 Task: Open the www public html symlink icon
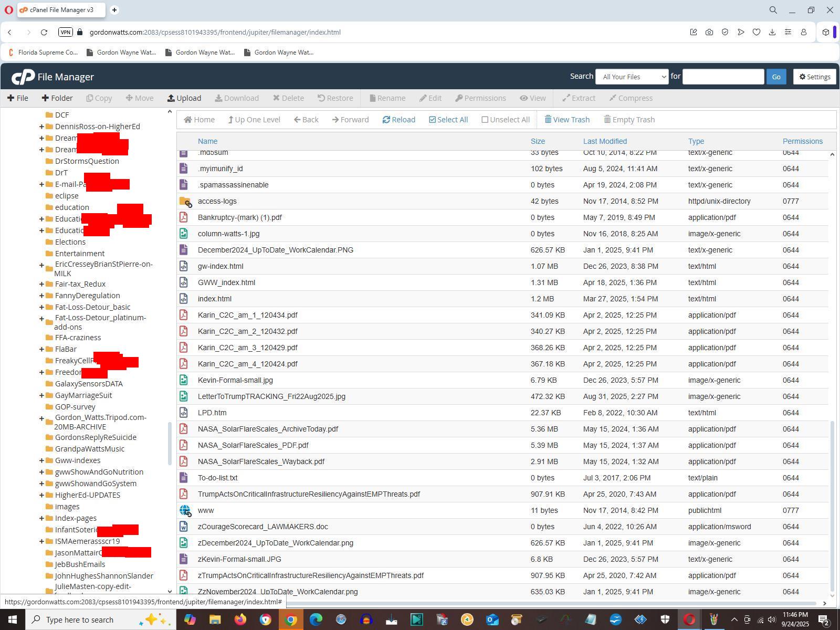(x=184, y=510)
